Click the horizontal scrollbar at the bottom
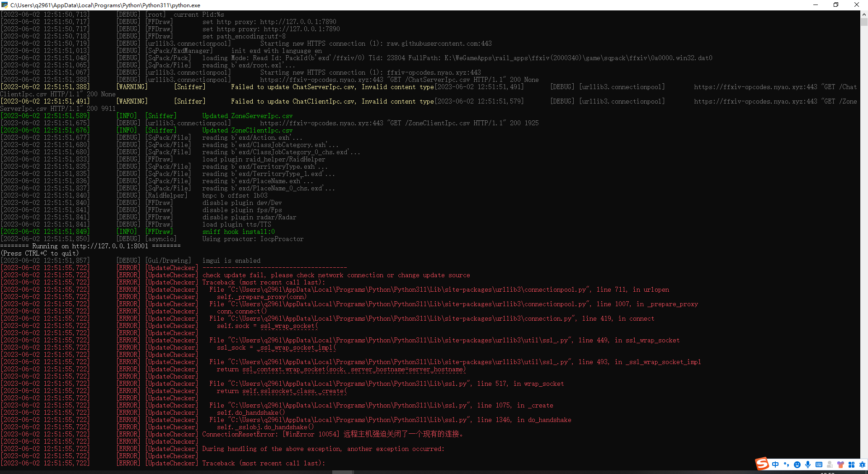The image size is (868, 474). (342, 471)
